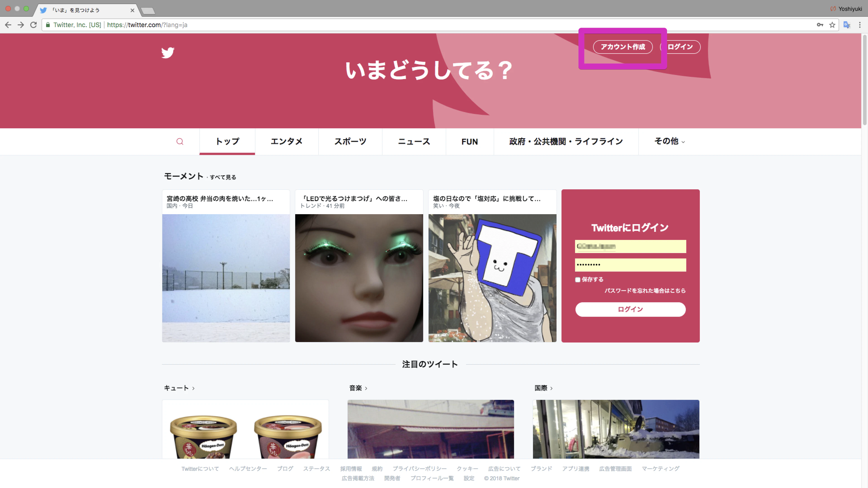Click the username input field
This screenshot has height=488, width=868.
coord(630,246)
